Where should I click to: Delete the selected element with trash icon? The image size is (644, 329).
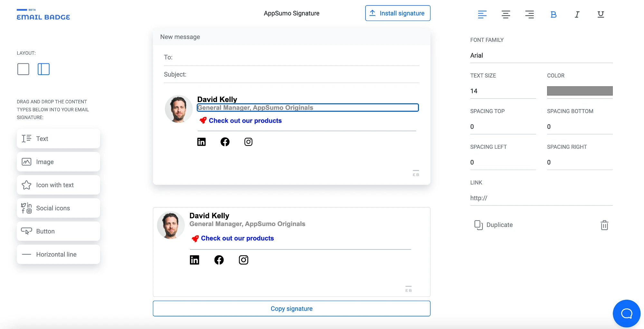(x=604, y=225)
